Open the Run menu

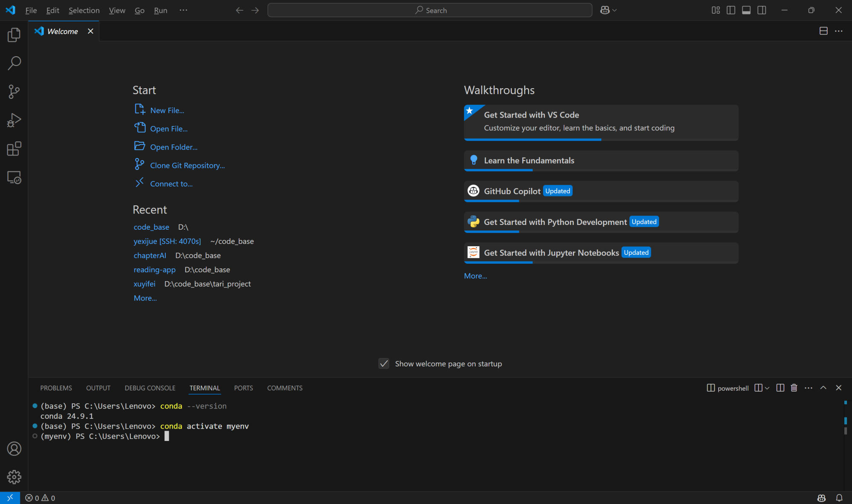click(x=161, y=10)
